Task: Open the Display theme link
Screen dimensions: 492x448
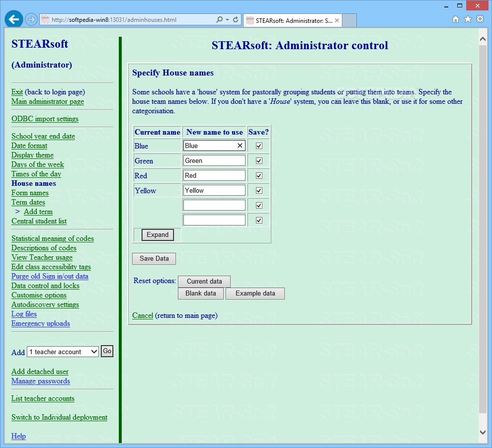Action: (33, 155)
